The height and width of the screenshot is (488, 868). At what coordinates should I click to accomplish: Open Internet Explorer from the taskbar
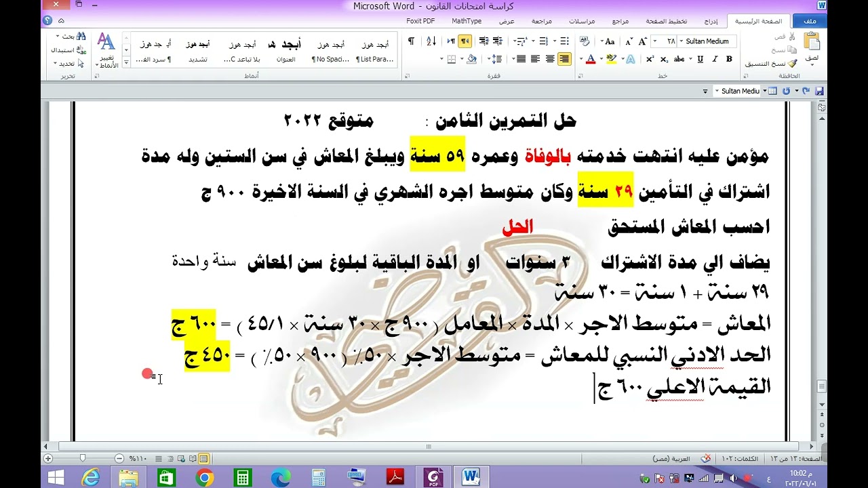[x=90, y=477]
